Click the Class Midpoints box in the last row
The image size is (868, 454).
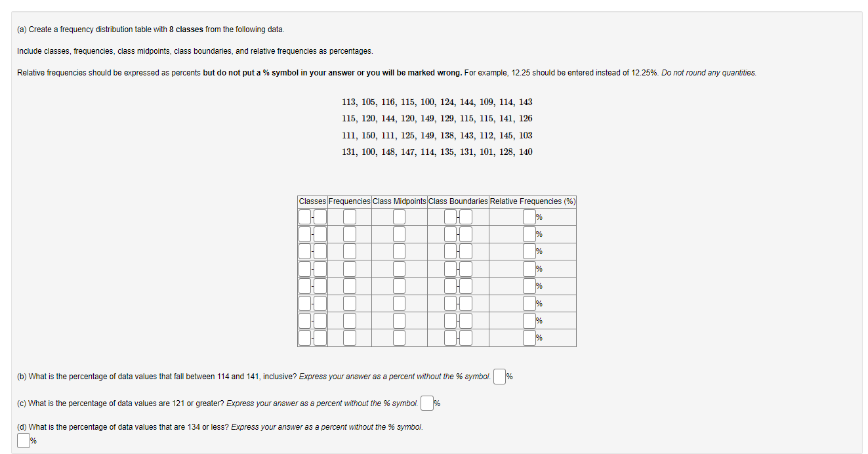(398, 338)
